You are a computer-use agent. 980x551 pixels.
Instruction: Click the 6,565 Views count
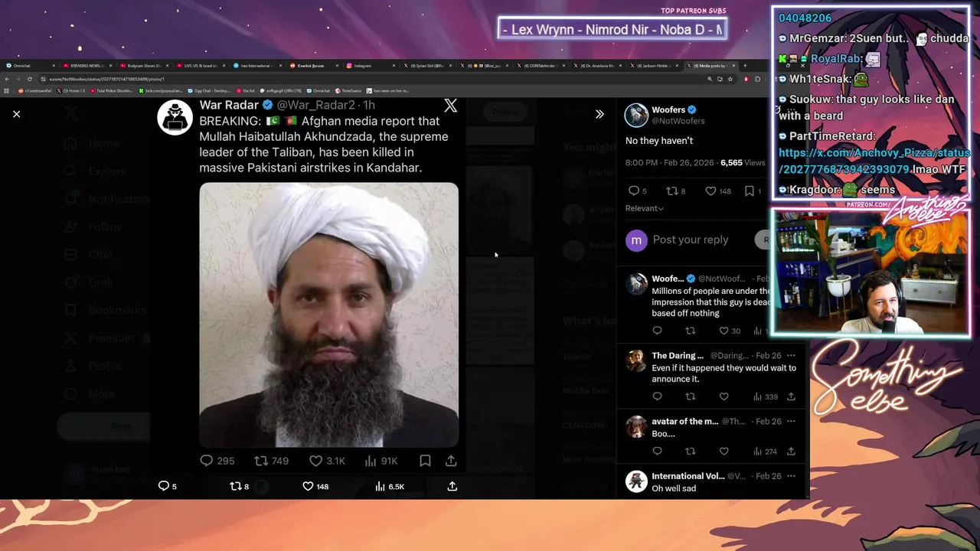click(743, 162)
